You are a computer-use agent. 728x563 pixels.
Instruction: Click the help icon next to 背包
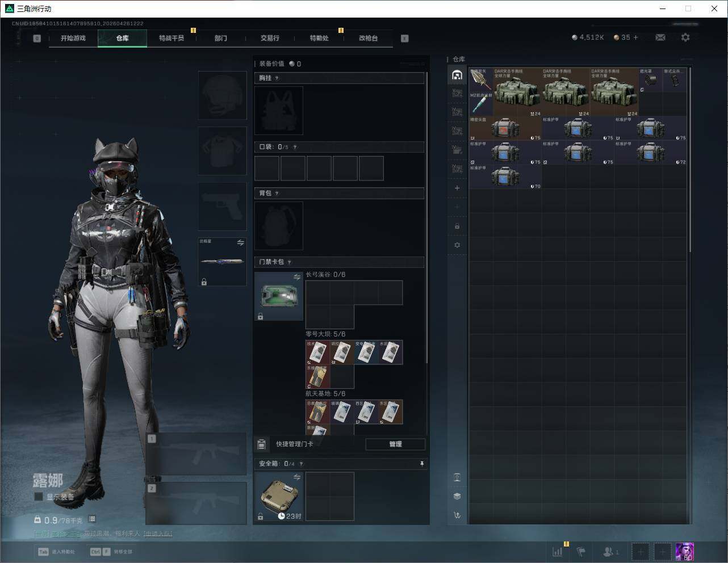tap(277, 194)
